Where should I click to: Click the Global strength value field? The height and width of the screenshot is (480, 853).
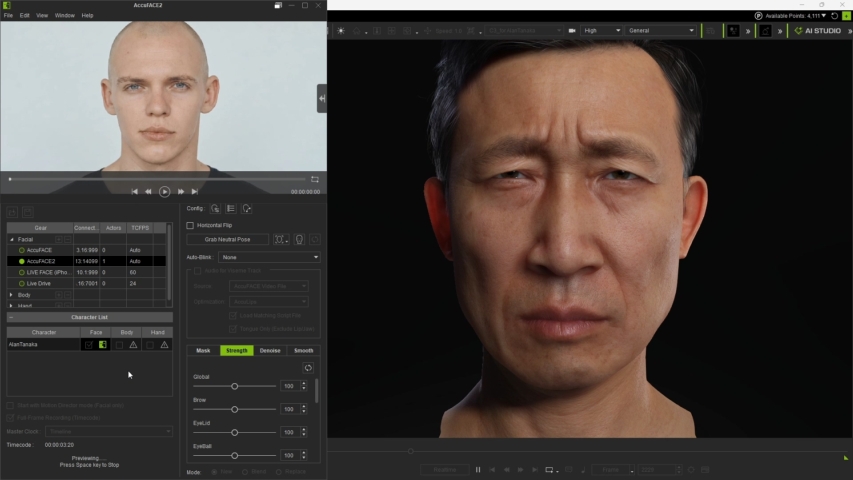pos(289,386)
